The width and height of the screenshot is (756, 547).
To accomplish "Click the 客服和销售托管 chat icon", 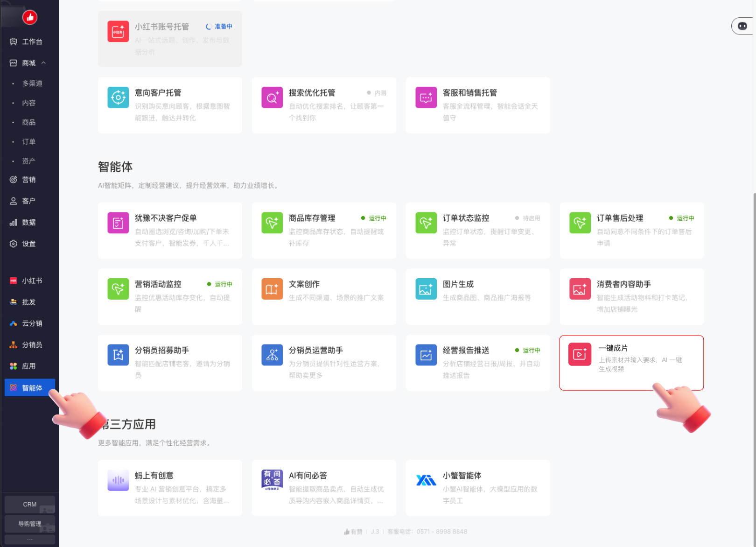I will tap(426, 97).
